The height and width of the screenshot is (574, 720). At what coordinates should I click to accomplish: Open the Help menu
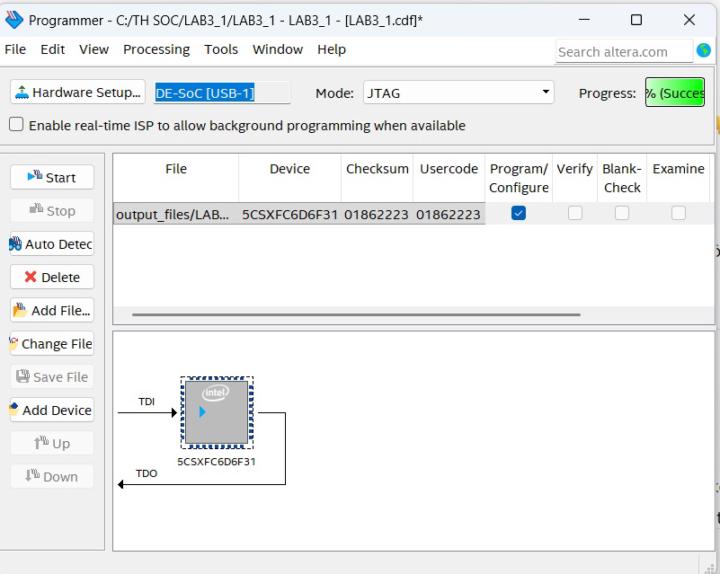[331, 49]
